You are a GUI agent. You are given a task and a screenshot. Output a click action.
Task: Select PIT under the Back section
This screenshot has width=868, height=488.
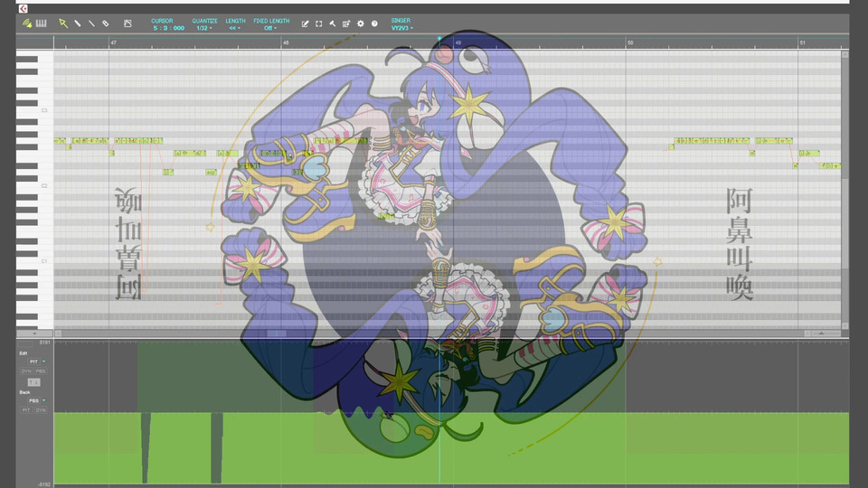point(26,410)
